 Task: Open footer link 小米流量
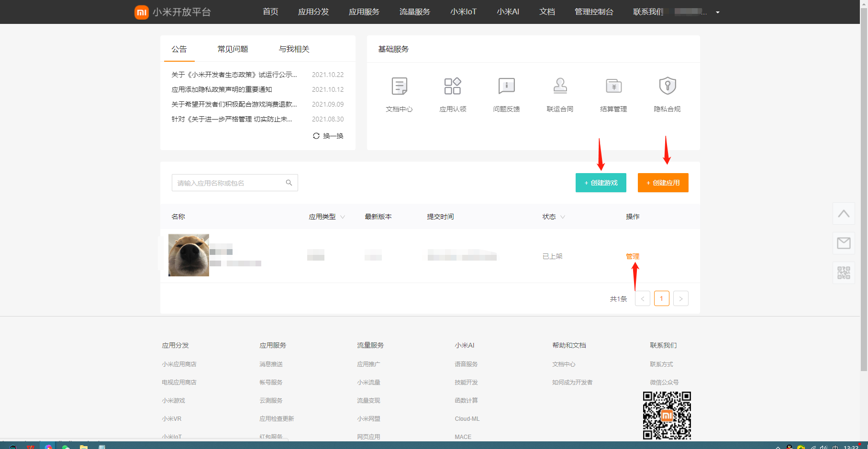tap(368, 383)
